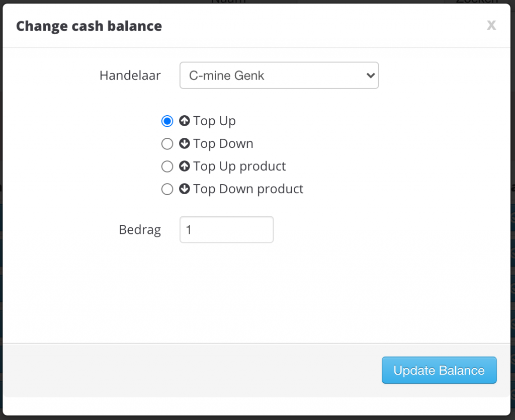The width and height of the screenshot is (515, 420).
Task: Click the Handelaar field label
Action: coord(130,75)
